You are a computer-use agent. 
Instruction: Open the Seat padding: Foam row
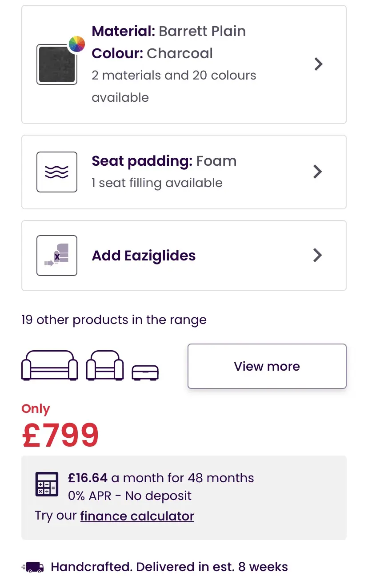coord(164,161)
